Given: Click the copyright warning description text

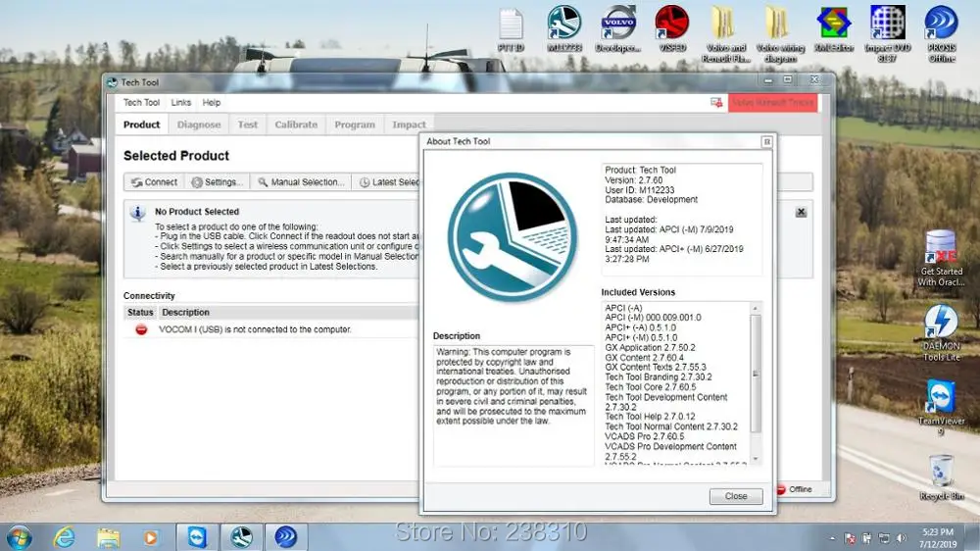Looking at the screenshot, I should coord(512,386).
